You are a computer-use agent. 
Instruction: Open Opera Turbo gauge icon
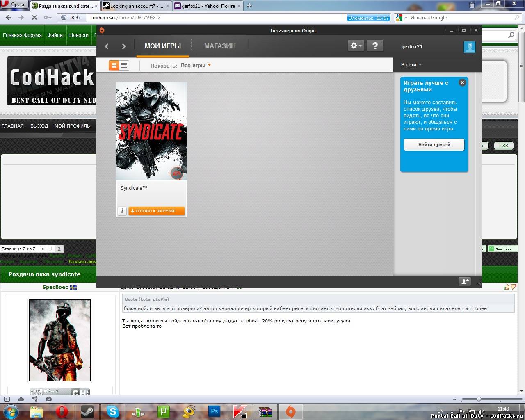pos(49,399)
